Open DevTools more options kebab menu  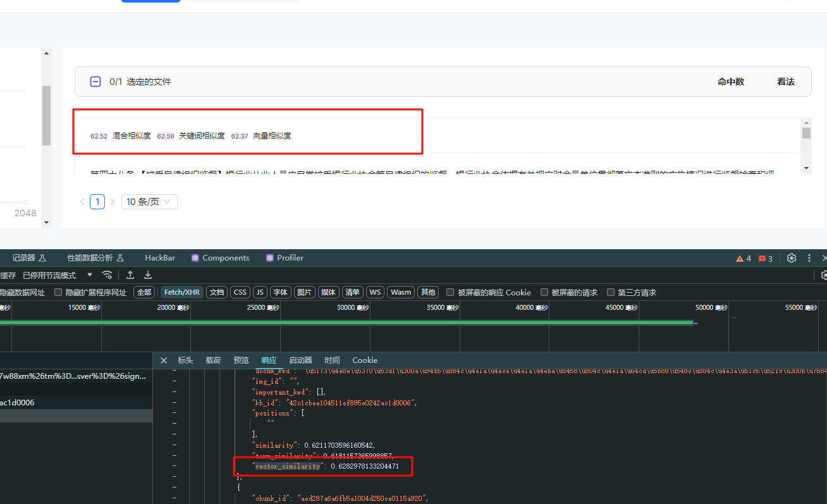pyautogui.click(x=809, y=258)
